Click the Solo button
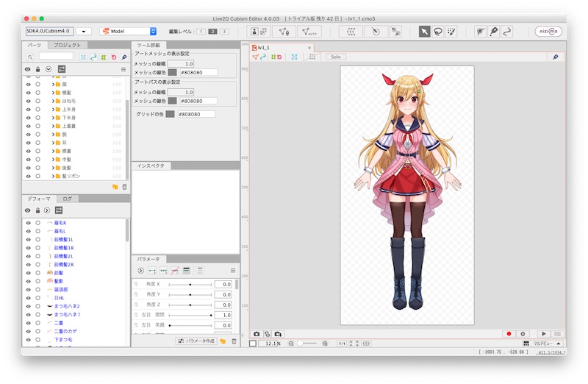This screenshot has height=384, width=588. click(x=336, y=57)
